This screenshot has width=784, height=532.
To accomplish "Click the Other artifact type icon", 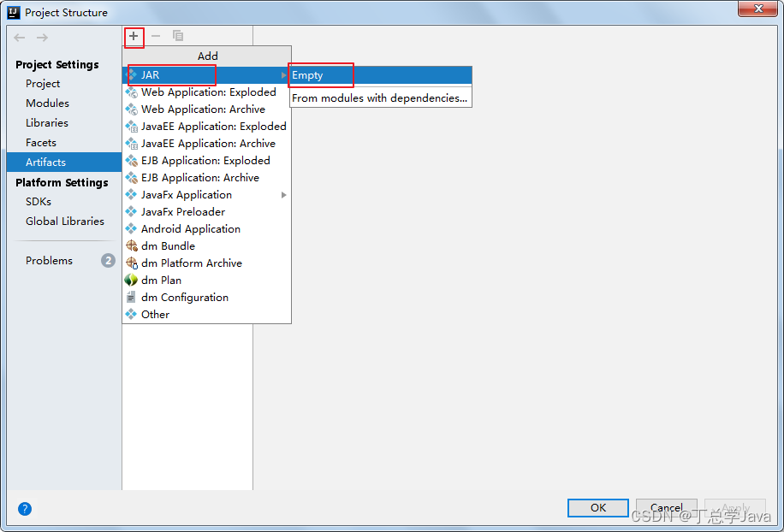I will point(131,314).
